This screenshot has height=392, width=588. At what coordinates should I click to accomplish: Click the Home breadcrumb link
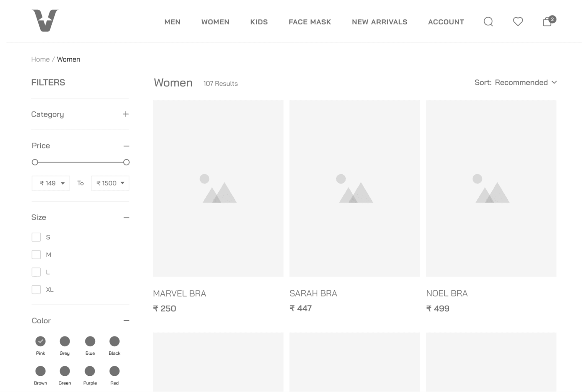[40, 60]
